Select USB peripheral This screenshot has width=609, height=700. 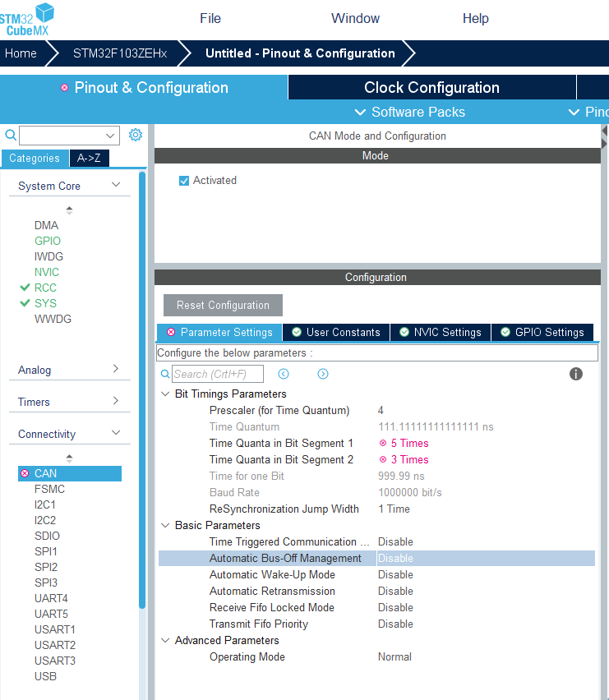[45, 676]
